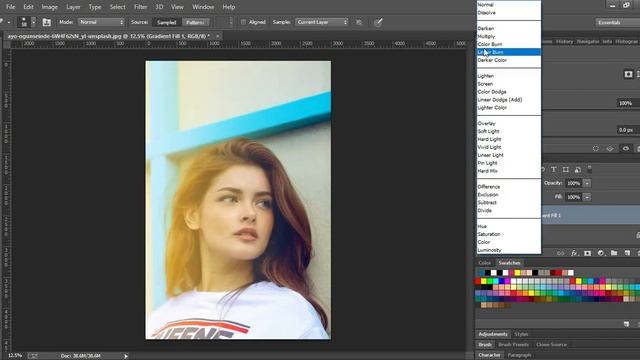Select the Gradient Fill 1 layer

click(591, 215)
